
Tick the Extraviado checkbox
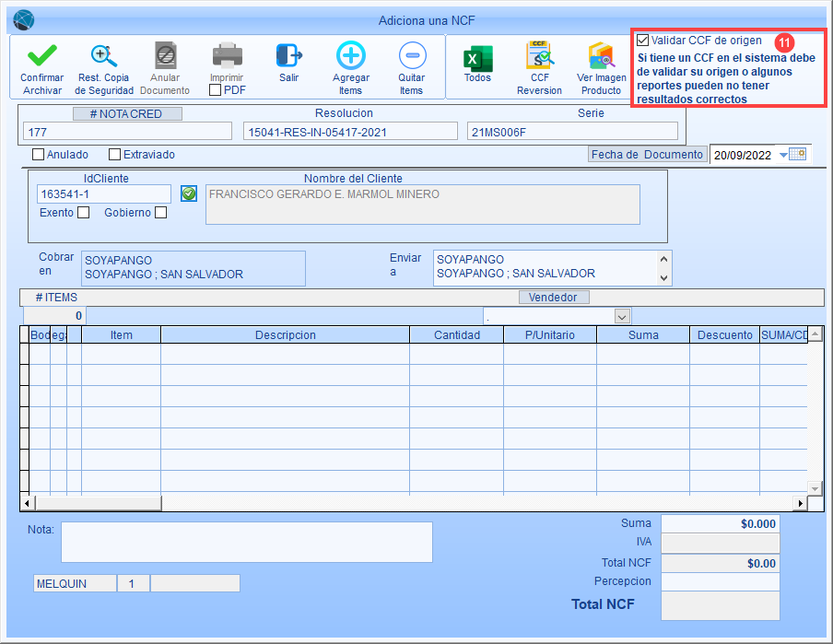115,155
